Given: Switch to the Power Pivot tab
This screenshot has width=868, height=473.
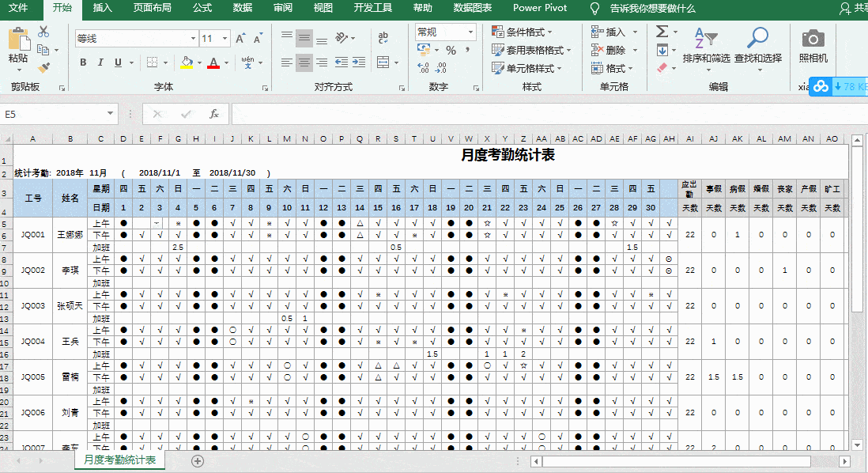Looking at the screenshot, I should [540, 9].
